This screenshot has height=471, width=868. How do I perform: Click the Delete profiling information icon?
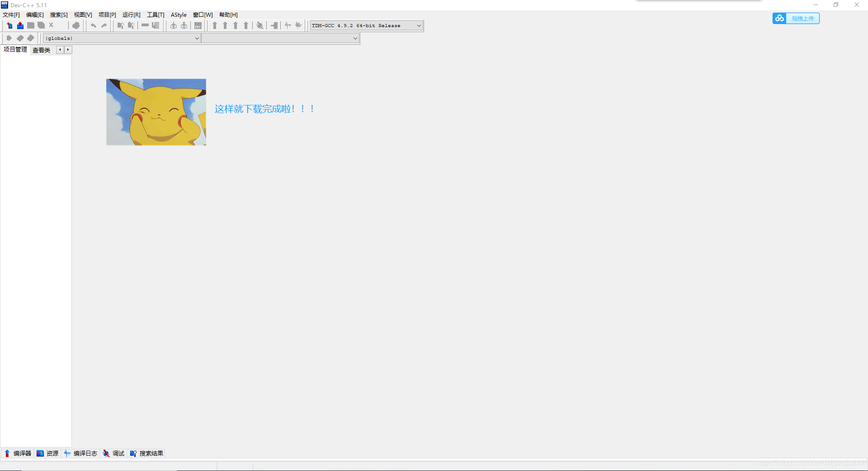point(298,25)
